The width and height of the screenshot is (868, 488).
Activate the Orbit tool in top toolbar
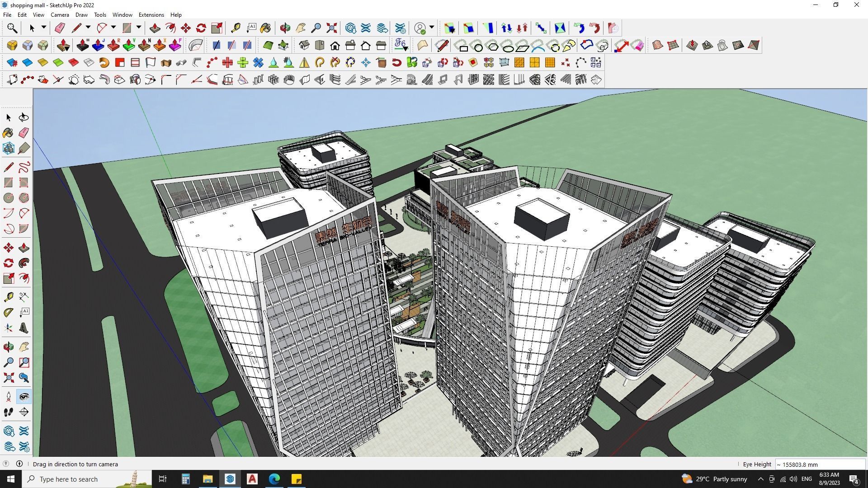click(285, 28)
